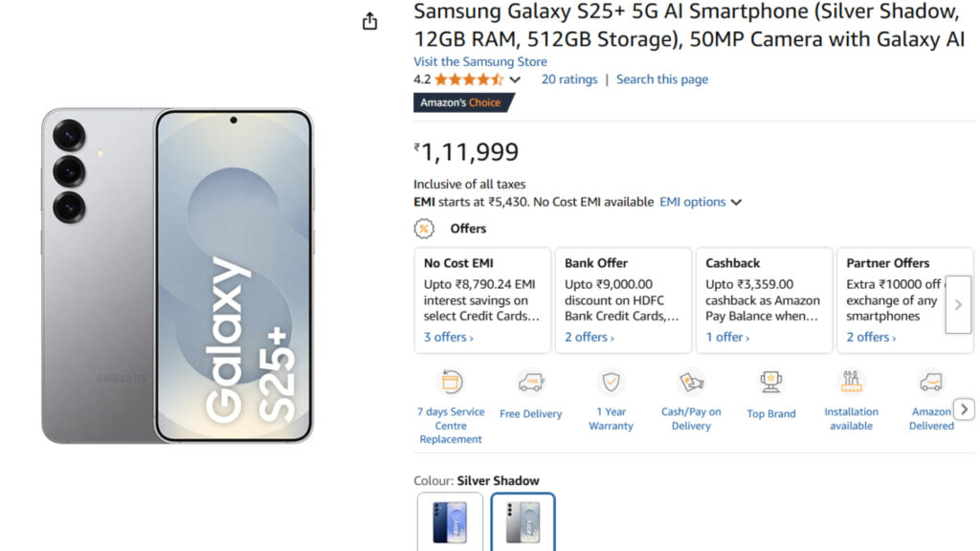Click the Cash/Pay on Delivery icon
This screenshot has width=980, height=551.
(691, 382)
